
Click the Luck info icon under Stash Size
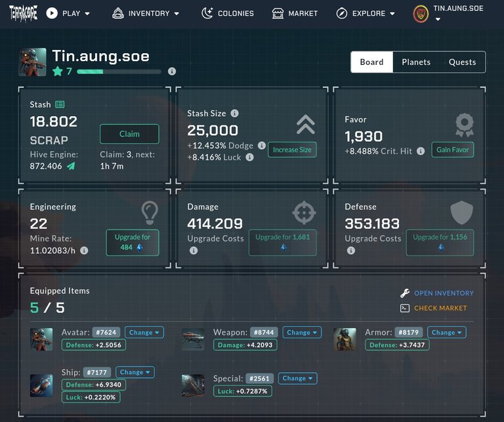250,157
